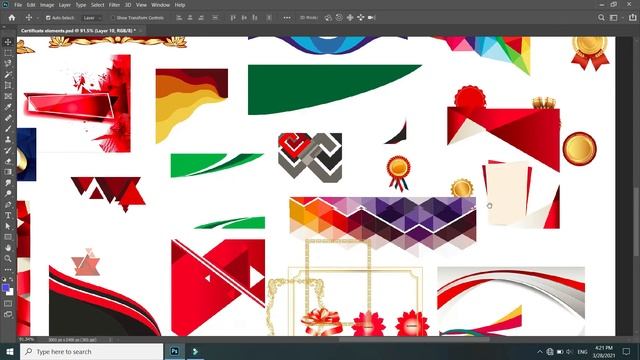Align right edges in options bar
The height and width of the screenshot is (360, 640).
point(201,18)
